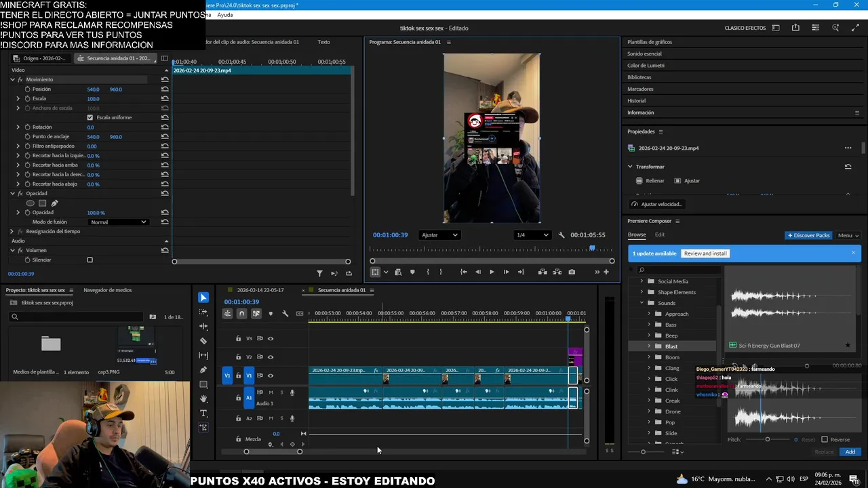This screenshot has height=488, width=868.
Task: Toggle Silenciar checkbox under Volumen
Action: point(90,260)
